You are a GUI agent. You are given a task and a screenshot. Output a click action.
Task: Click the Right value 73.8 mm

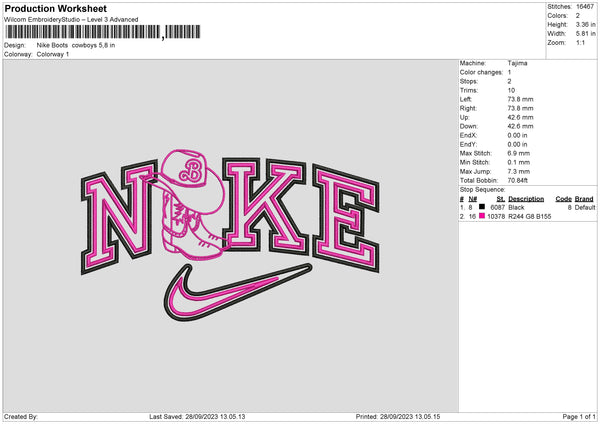520,108
